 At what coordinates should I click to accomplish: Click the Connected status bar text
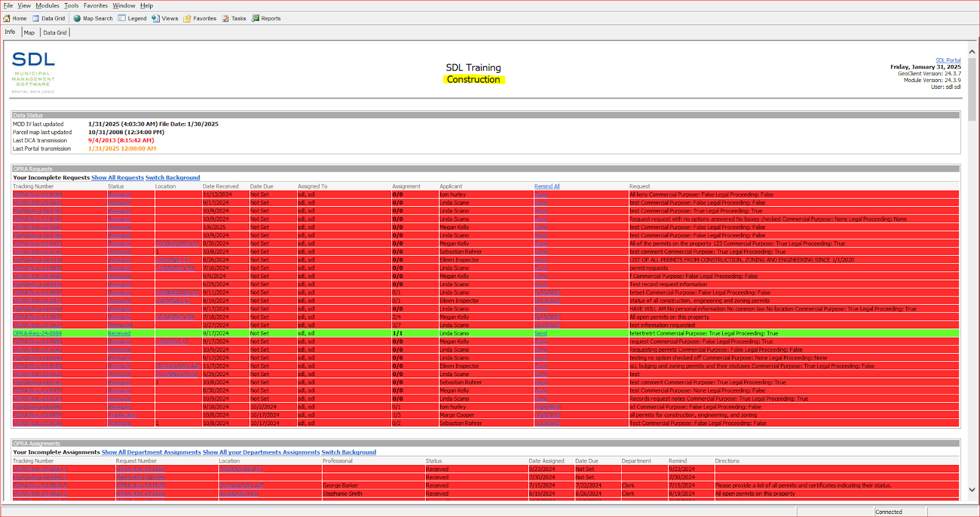(889, 512)
